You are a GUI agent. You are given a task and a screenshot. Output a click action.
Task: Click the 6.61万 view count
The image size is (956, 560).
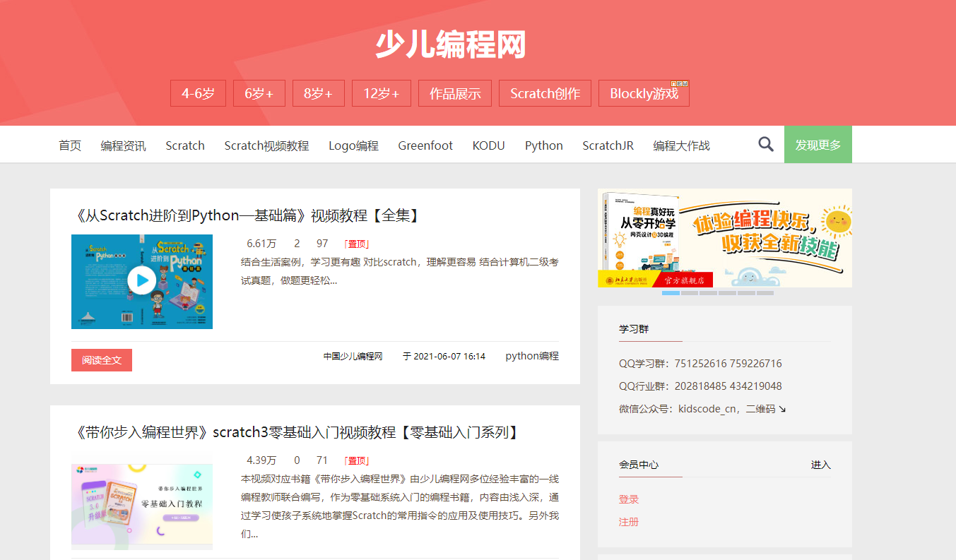click(261, 244)
